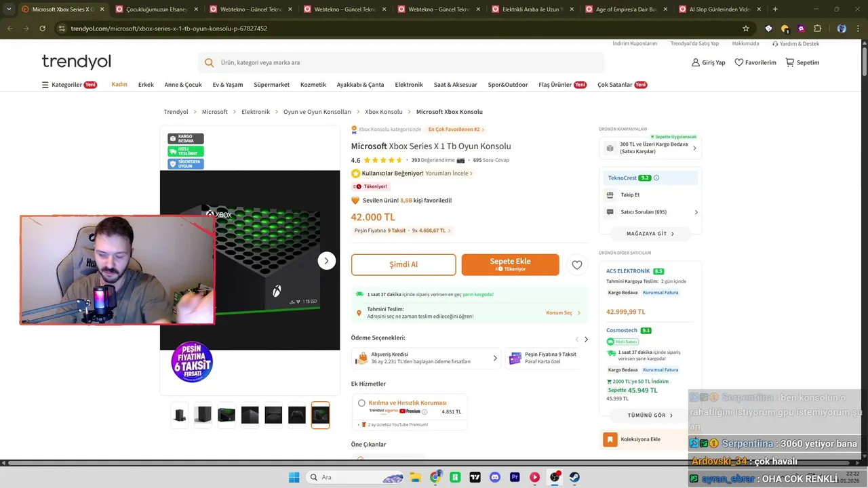868x488 pixels.
Task: Open a new browser tab
Action: pos(775,9)
